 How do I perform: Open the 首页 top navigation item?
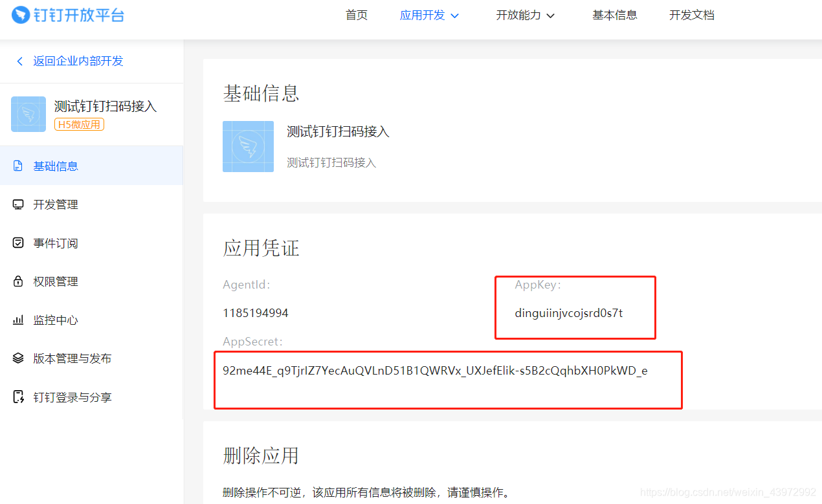pyautogui.click(x=357, y=15)
